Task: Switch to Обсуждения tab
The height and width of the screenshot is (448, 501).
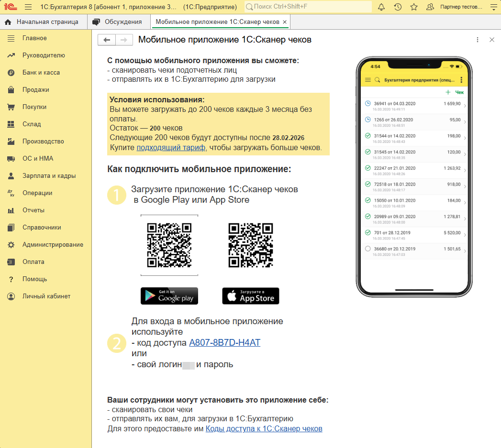Action: pos(123,22)
